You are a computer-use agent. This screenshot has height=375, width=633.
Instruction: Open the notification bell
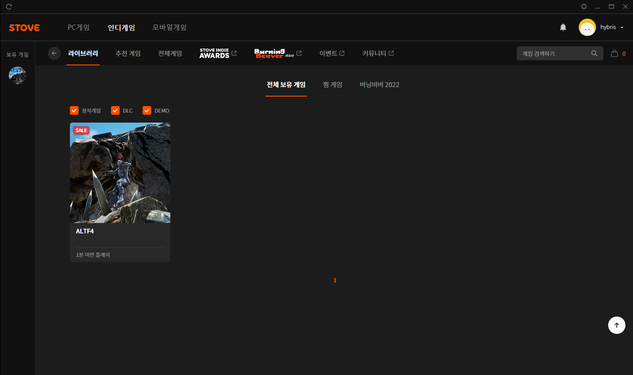(563, 27)
